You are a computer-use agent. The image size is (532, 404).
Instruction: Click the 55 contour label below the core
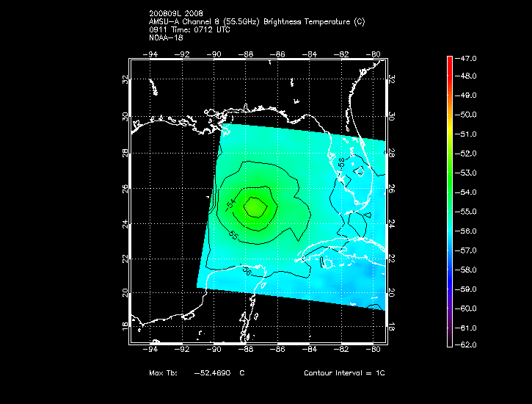233,236
